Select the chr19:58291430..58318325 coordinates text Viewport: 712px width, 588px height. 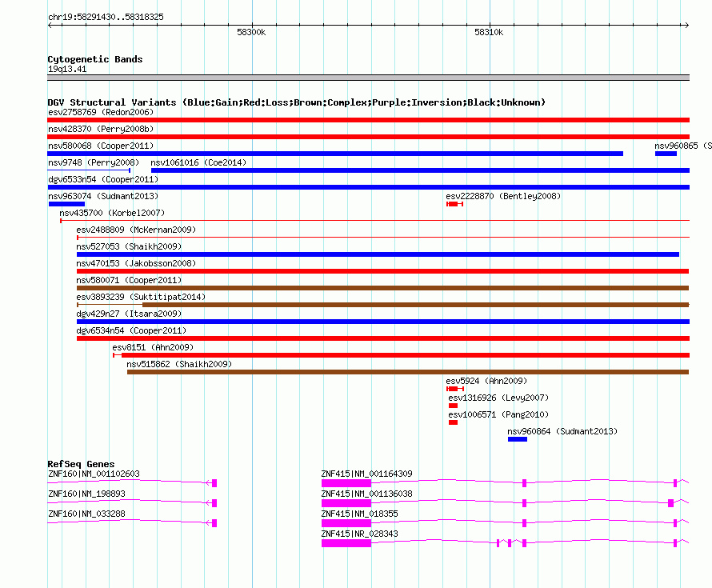point(106,17)
